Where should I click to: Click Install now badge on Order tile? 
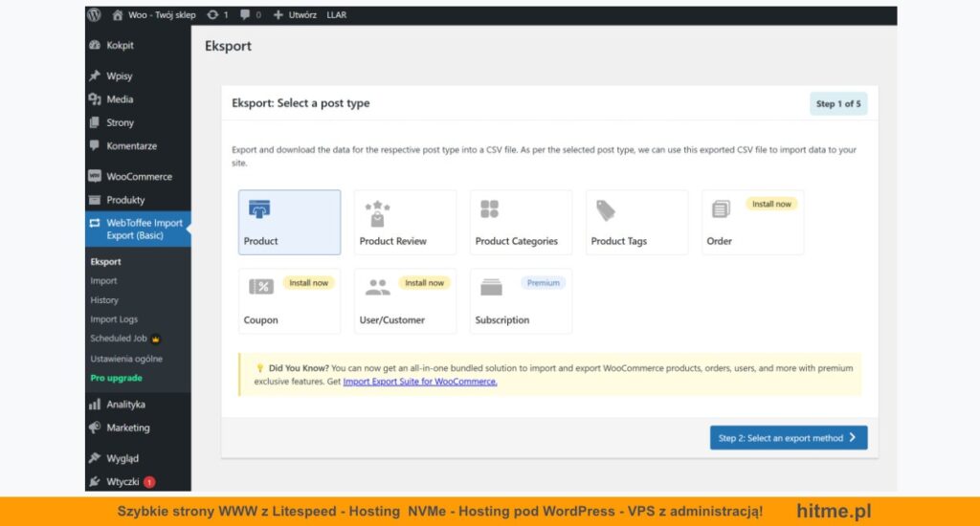(771, 204)
